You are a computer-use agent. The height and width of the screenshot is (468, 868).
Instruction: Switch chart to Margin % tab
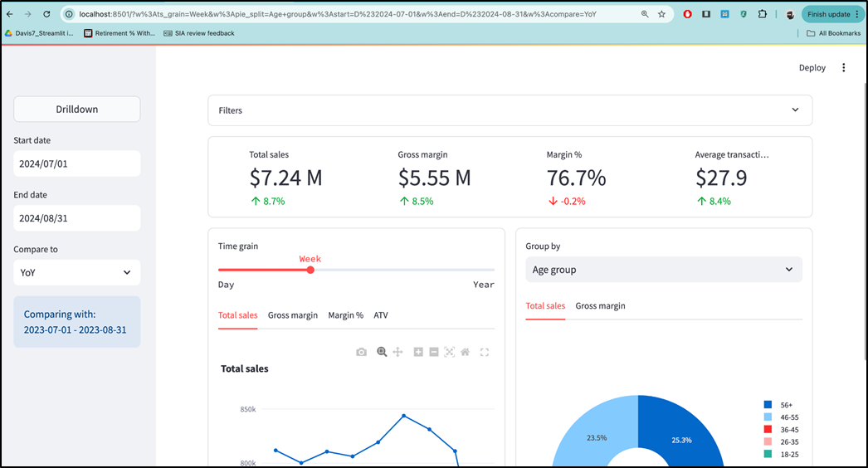(x=345, y=315)
